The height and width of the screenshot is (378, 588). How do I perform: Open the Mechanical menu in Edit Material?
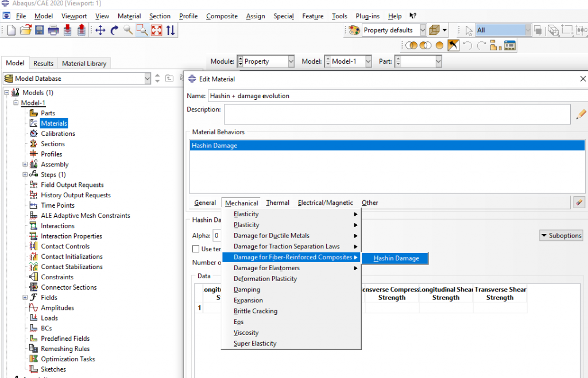tap(241, 202)
